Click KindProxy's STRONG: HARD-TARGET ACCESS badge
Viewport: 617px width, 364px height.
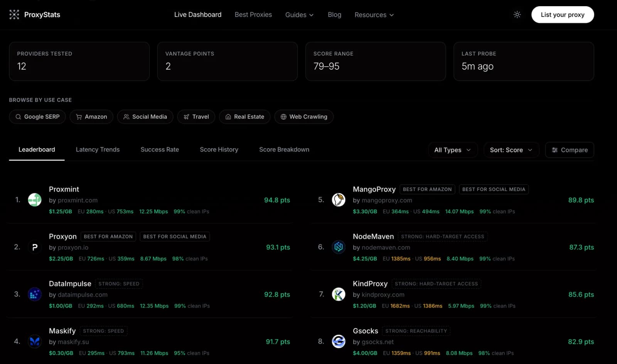pyautogui.click(x=437, y=284)
